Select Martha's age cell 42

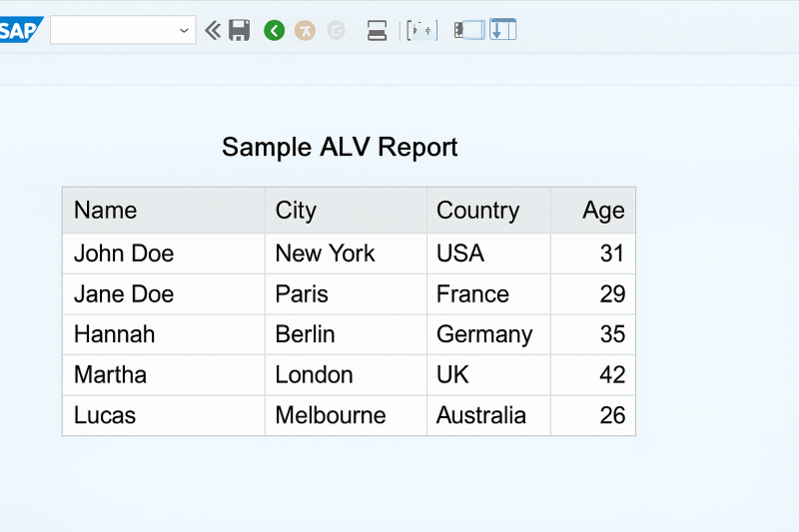tap(593, 375)
